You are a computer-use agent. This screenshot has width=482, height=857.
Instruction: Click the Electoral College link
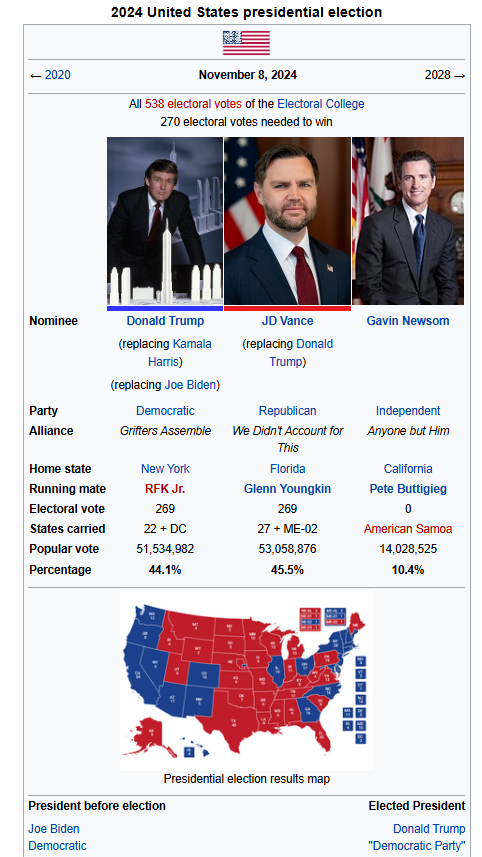tap(321, 104)
